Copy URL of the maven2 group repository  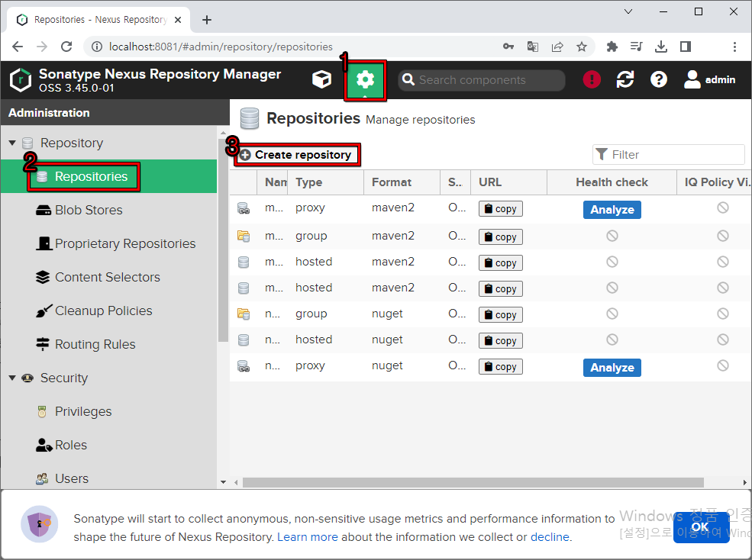click(x=500, y=237)
